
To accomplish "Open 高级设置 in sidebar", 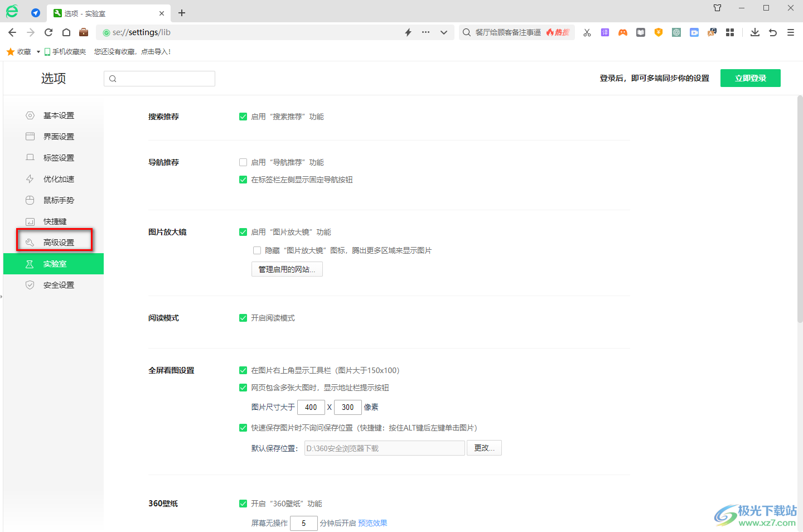I will [x=54, y=243].
